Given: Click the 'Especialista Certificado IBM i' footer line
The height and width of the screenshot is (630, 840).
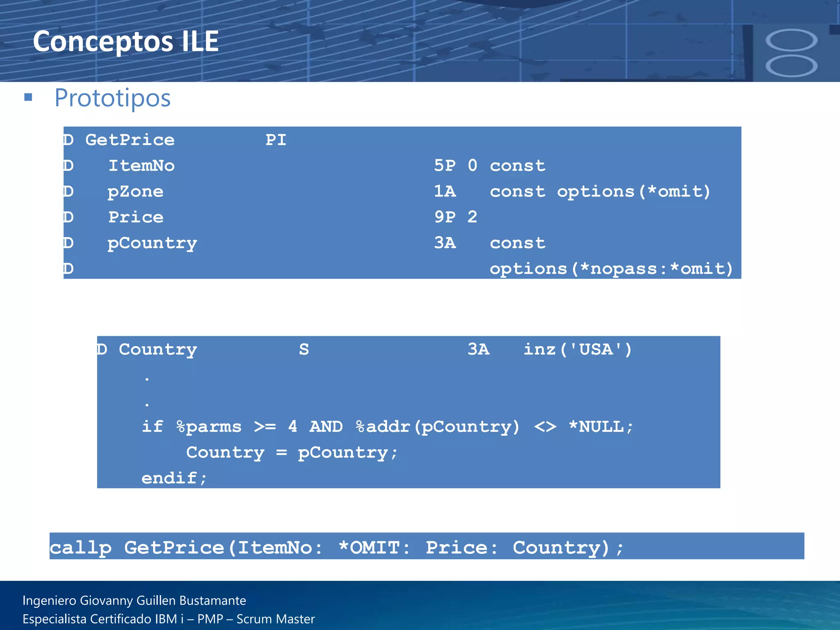Looking at the screenshot, I should point(169,619).
